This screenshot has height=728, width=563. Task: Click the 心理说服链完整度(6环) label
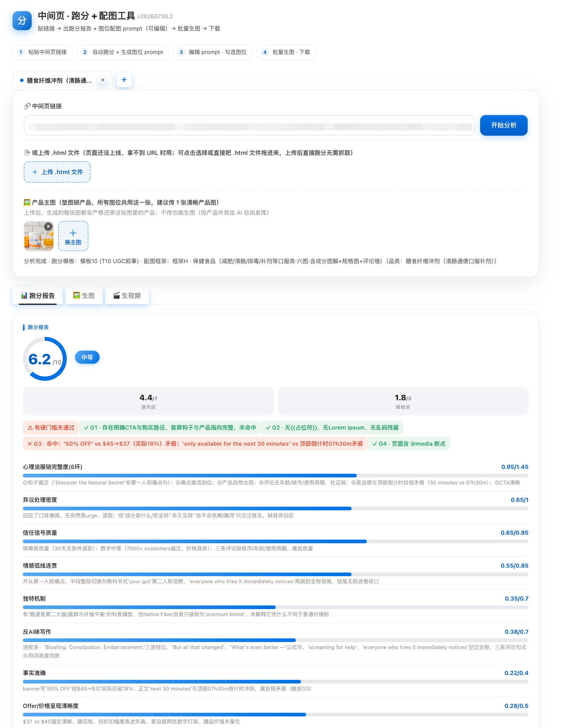[53, 467]
